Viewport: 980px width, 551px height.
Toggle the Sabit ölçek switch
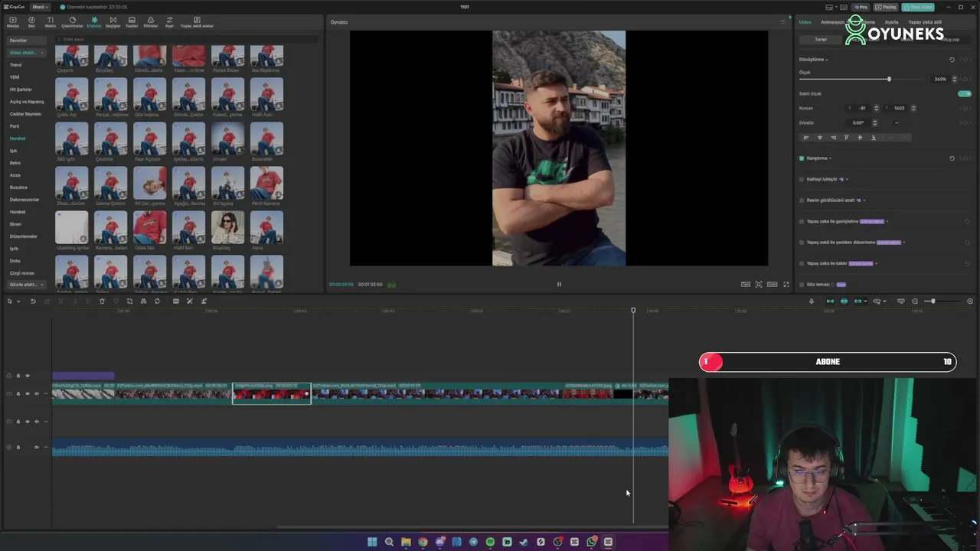[x=964, y=93]
